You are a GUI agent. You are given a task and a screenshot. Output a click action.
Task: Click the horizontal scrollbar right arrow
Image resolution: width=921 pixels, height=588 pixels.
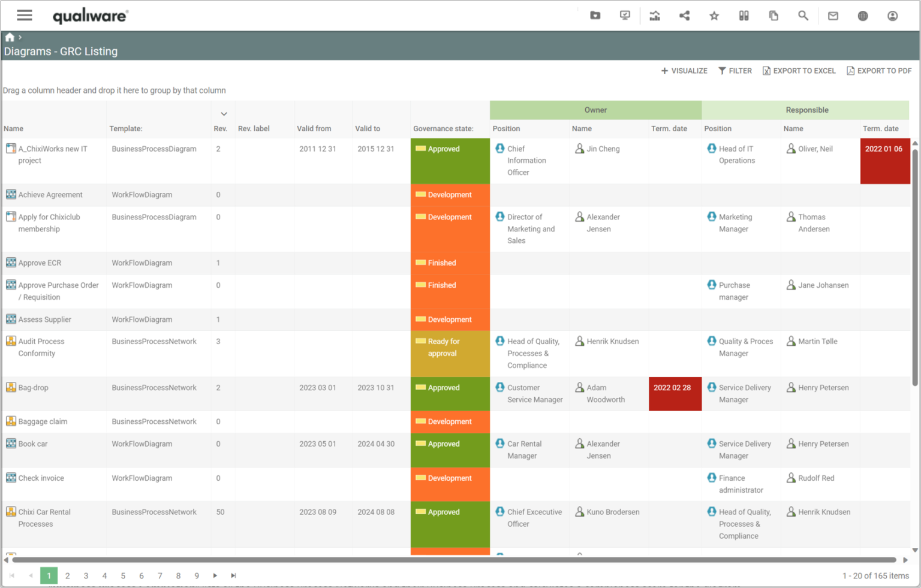pyautogui.click(x=905, y=560)
